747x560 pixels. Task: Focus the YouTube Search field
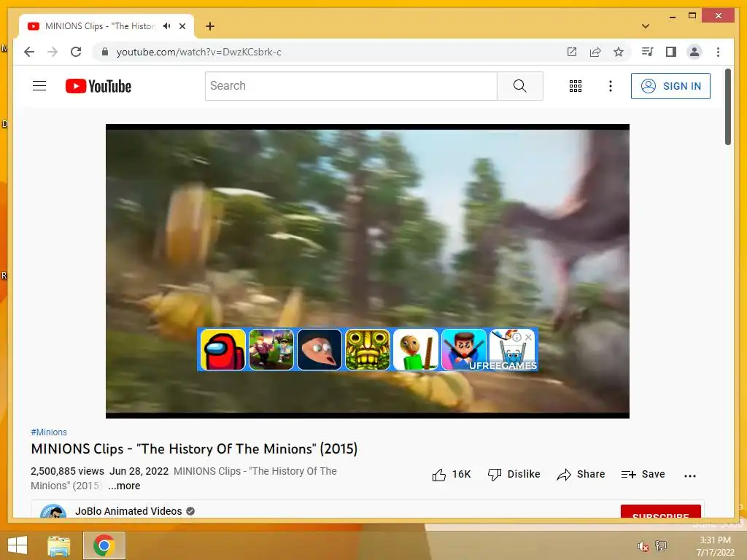(x=351, y=86)
